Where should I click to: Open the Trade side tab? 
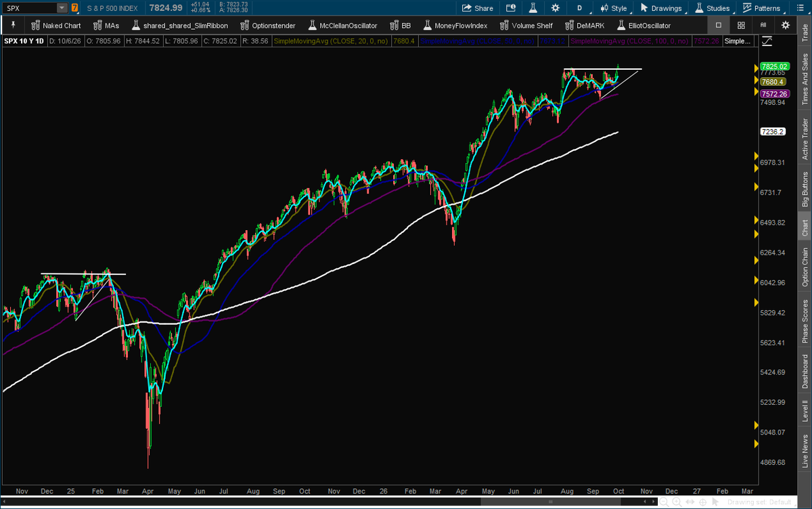click(805, 32)
